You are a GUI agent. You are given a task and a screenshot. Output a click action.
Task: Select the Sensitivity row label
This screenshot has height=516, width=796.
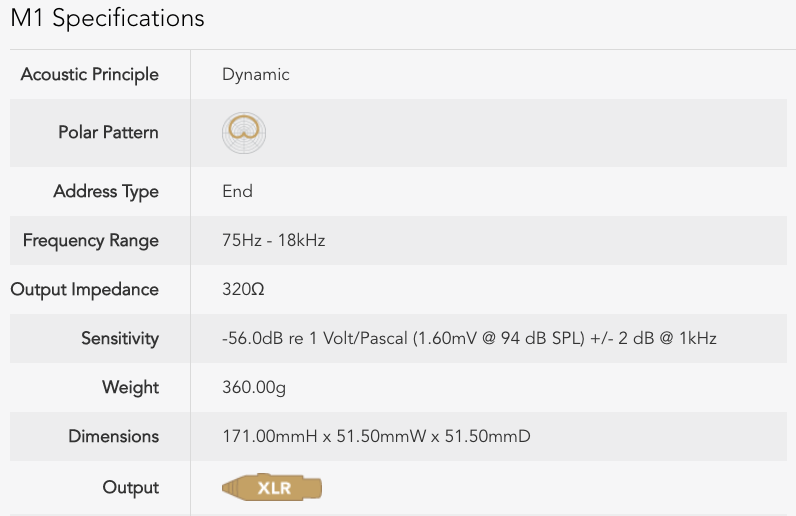tap(120, 339)
